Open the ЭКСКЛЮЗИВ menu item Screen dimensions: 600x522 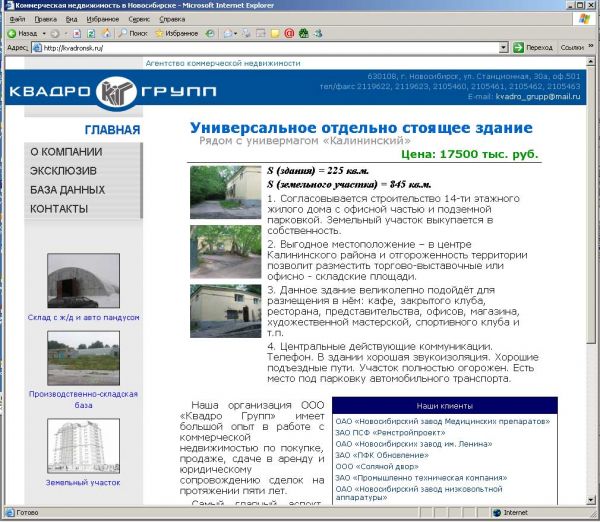coord(63,171)
